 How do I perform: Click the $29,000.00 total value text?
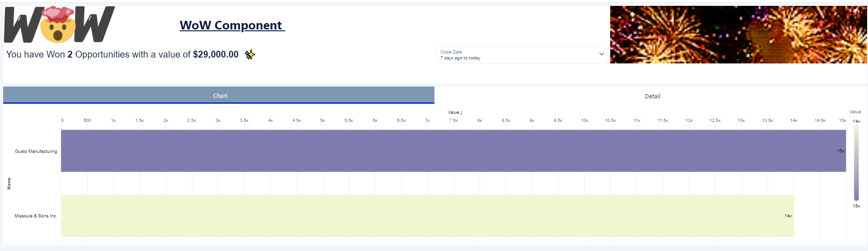click(216, 54)
